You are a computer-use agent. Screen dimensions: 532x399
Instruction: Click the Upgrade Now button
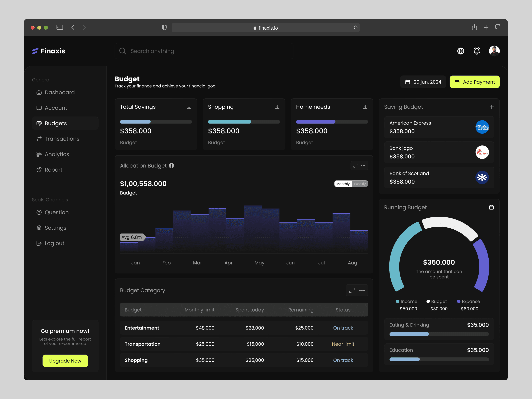pos(65,361)
